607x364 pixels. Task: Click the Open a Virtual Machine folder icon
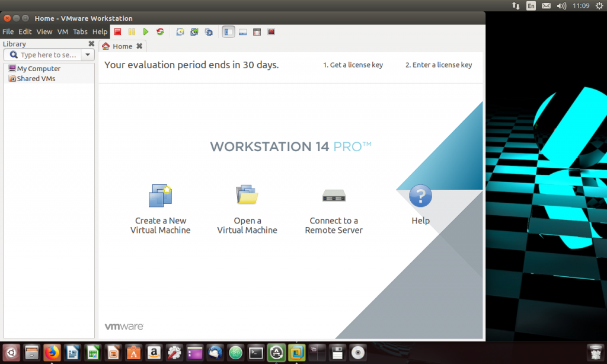(x=247, y=195)
